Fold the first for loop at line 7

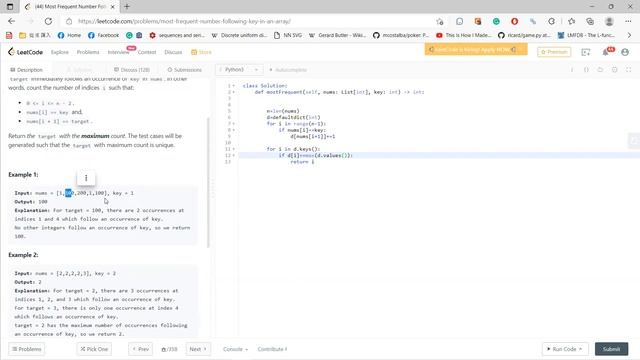click(x=234, y=124)
